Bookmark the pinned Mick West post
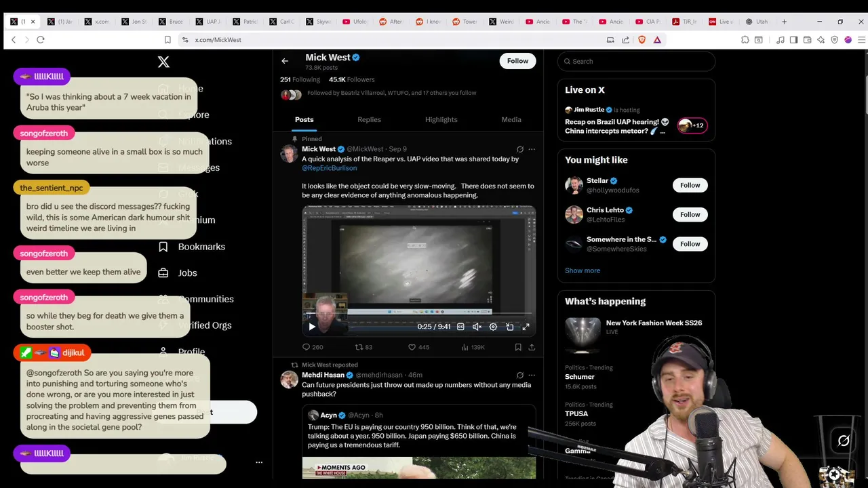This screenshot has height=488, width=868. (518, 347)
